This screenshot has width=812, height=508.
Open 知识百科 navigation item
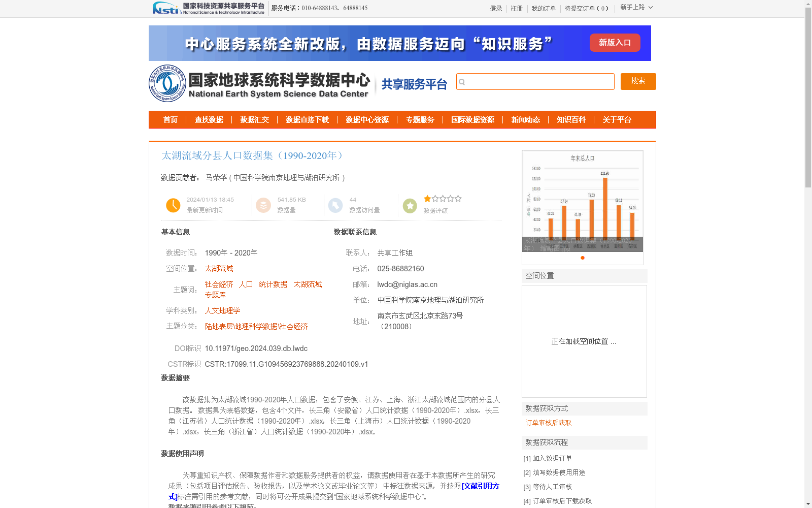[x=571, y=120]
